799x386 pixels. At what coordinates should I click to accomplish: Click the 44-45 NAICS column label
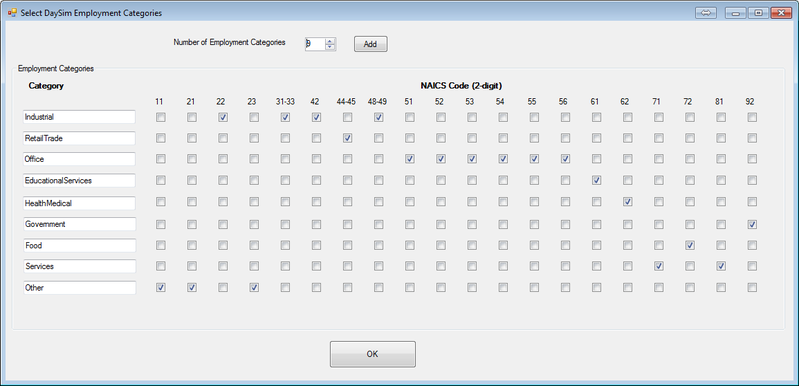pyautogui.click(x=346, y=102)
